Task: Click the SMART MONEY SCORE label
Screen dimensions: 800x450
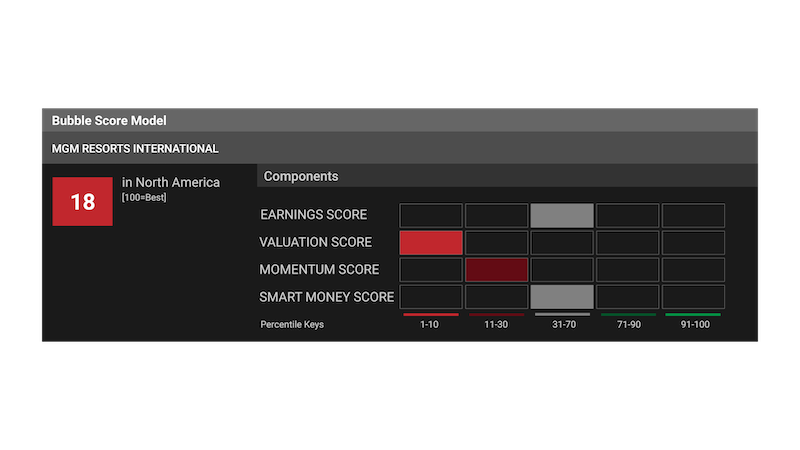Action: point(327,297)
